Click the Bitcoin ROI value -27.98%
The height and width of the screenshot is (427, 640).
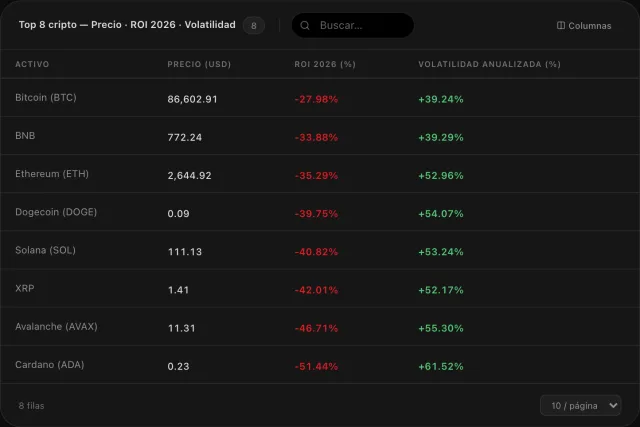(x=316, y=99)
